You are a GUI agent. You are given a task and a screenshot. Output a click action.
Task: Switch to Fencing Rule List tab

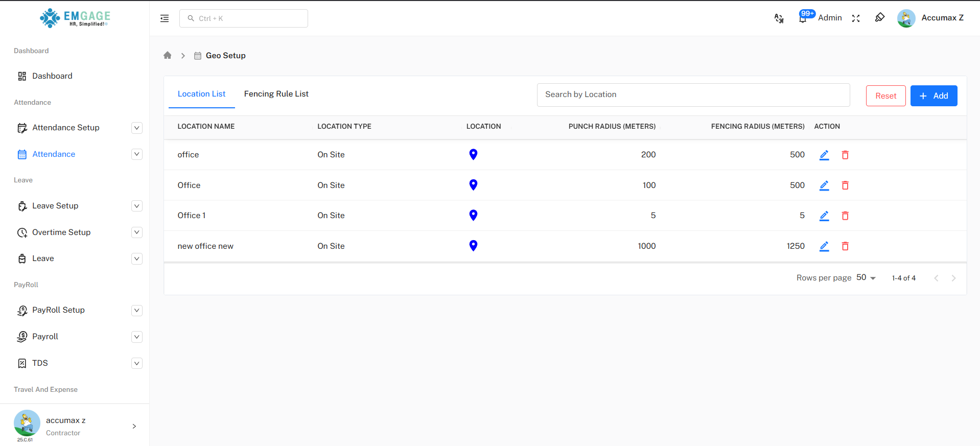coord(276,94)
